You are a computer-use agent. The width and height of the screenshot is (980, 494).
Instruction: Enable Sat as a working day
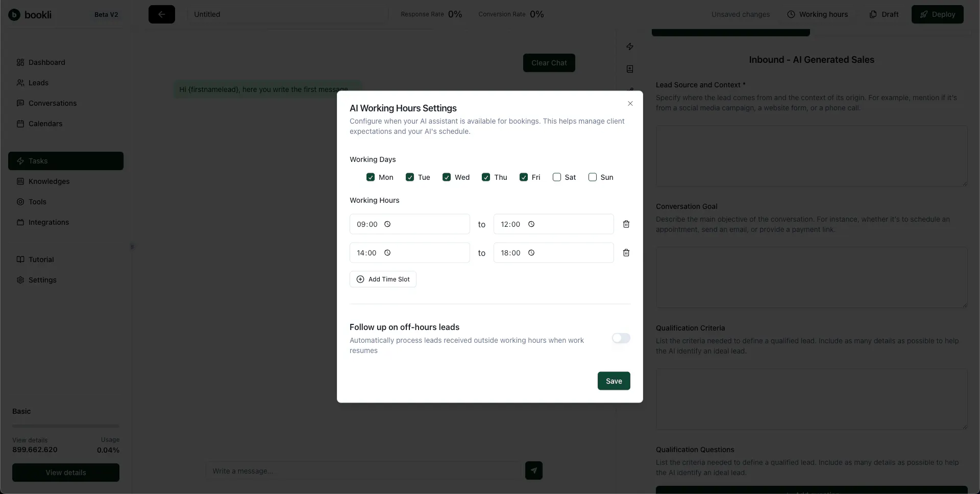[x=557, y=177]
